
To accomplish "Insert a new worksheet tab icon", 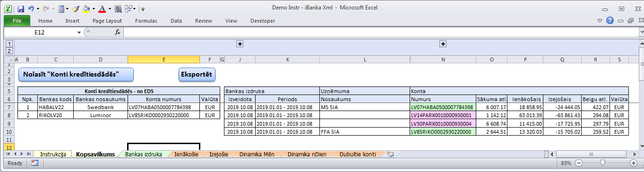I will tap(390, 154).
